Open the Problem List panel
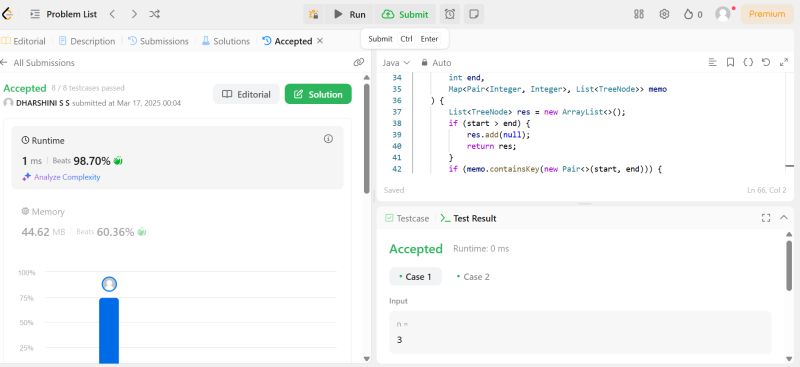 click(x=63, y=14)
